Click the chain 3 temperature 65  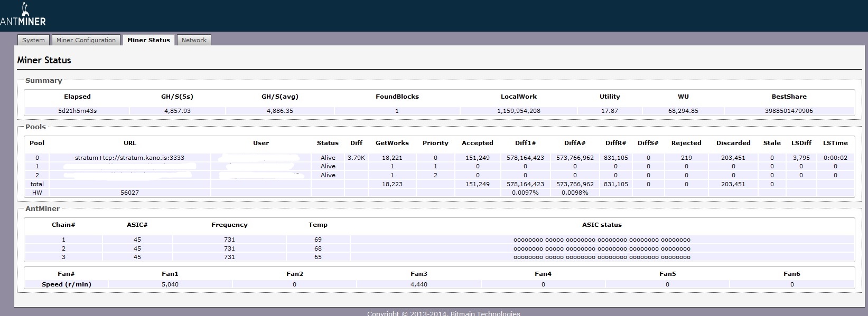pyautogui.click(x=318, y=257)
